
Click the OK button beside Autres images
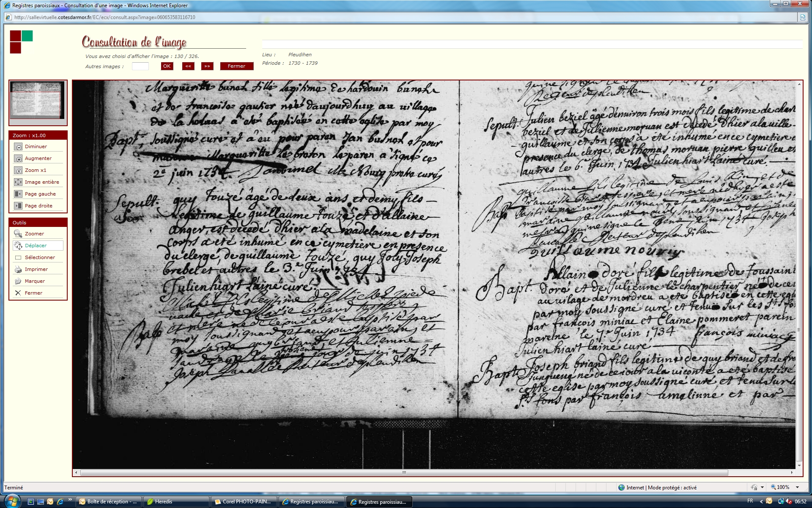[167, 66]
